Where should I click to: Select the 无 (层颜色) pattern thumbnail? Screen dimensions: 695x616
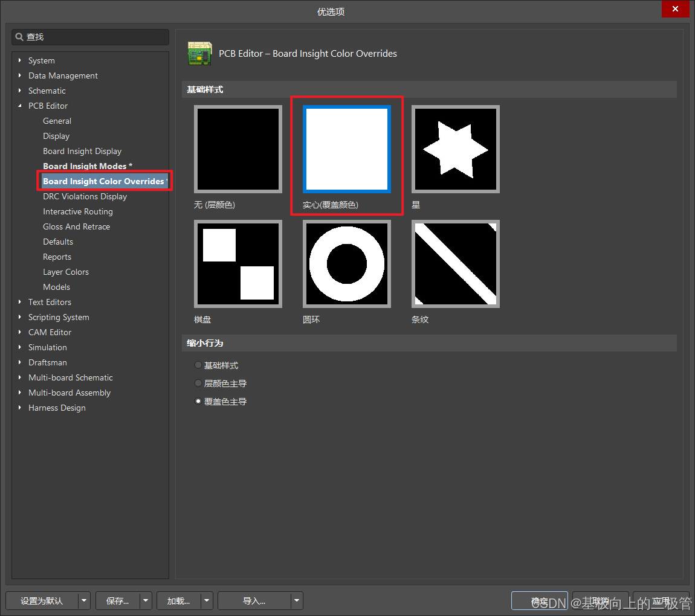pyautogui.click(x=238, y=149)
